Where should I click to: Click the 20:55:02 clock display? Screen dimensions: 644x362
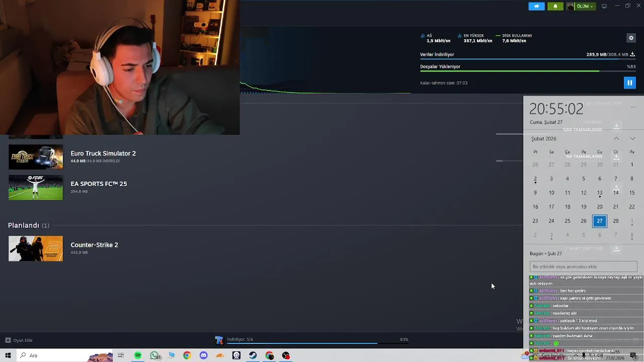tap(556, 109)
